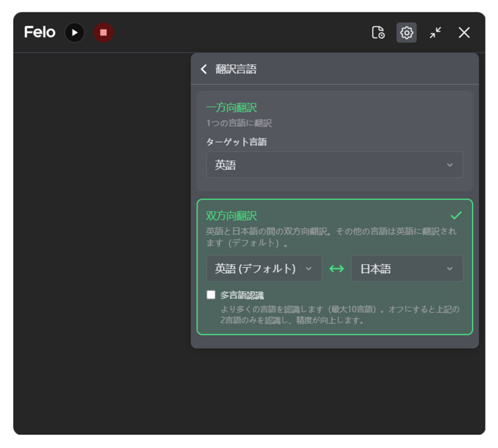Click the 翻訳言語 panel header title
This screenshot has height=448, width=498.
pos(236,69)
